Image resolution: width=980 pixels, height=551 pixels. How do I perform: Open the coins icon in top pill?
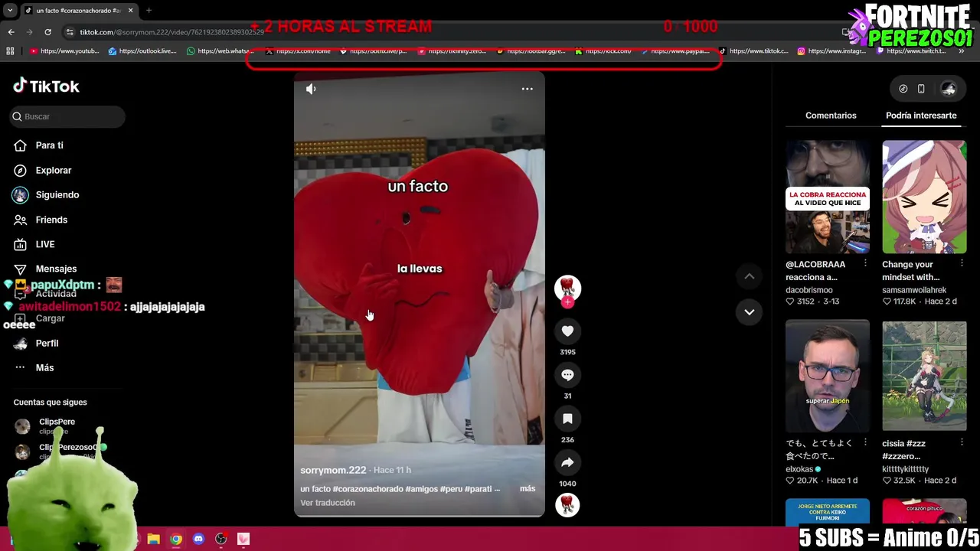(903, 89)
